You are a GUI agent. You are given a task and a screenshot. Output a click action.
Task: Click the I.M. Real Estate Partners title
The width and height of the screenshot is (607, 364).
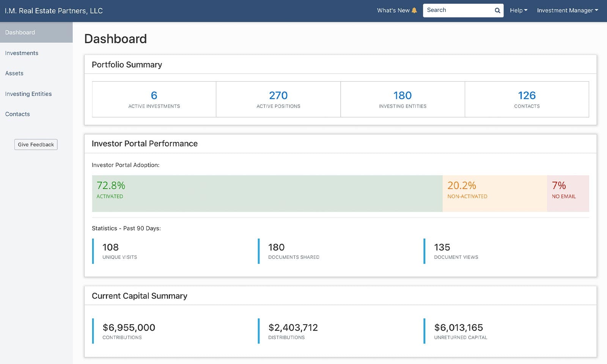54,11
